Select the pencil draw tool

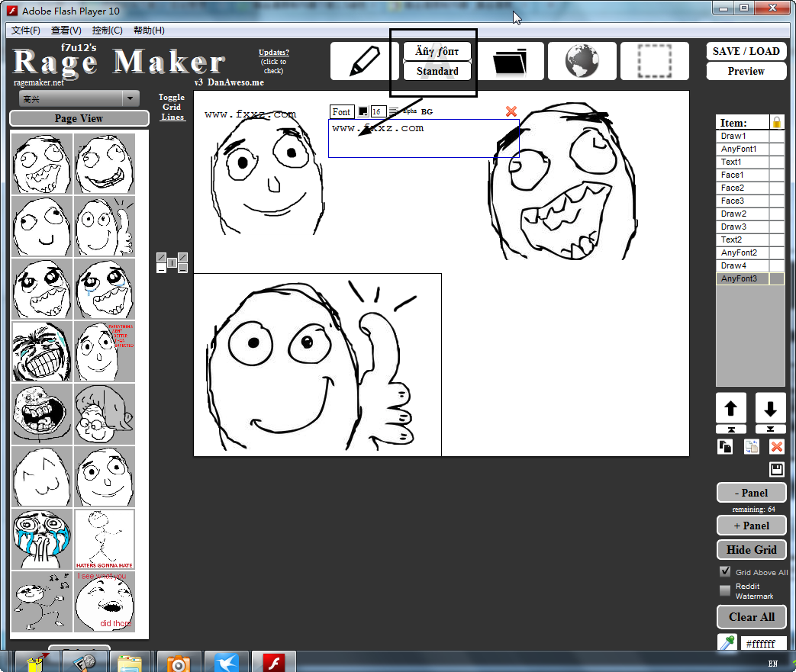point(363,61)
